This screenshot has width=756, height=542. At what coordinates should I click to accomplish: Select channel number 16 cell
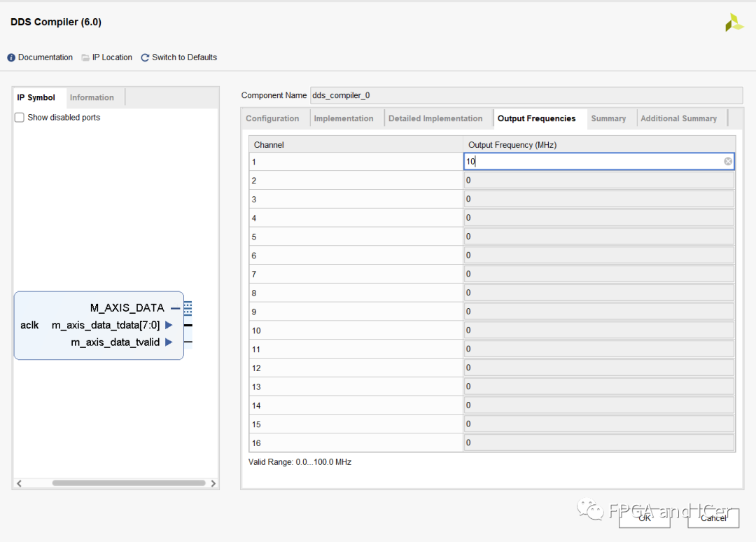pos(356,443)
